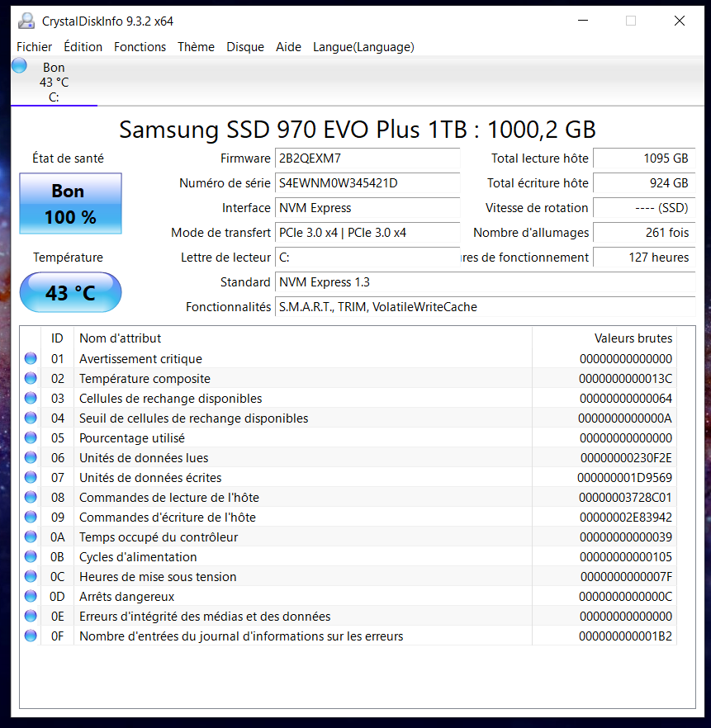Viewport: 711px width, 728px height.
Task: Open the Langue(Language) menu
Action: coord(363,47)
